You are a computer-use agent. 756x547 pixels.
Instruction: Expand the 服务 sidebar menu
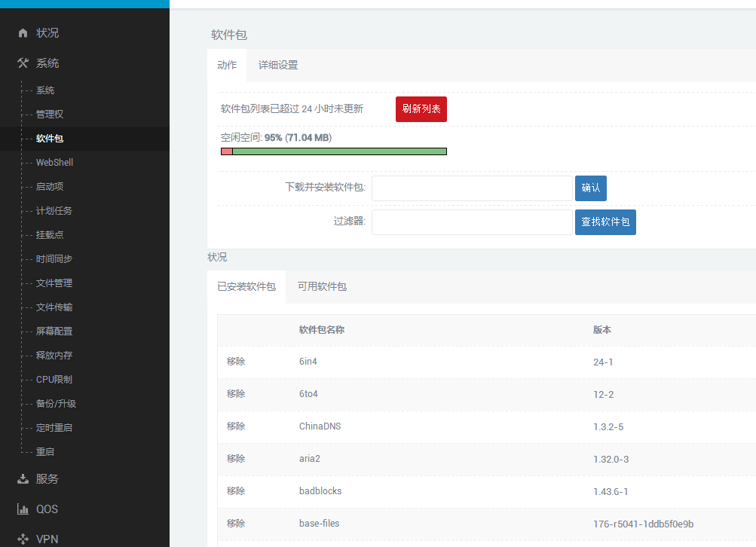click(x=47, y=479)
